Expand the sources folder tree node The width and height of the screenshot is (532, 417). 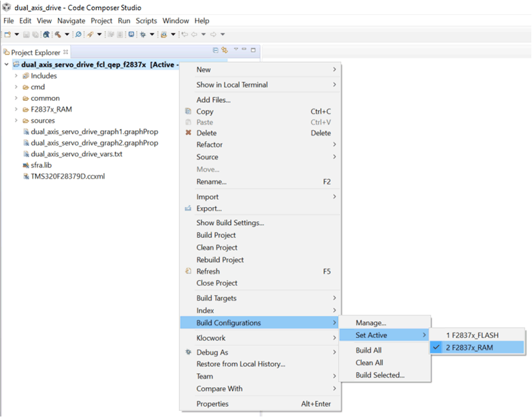tap(16, 121)
